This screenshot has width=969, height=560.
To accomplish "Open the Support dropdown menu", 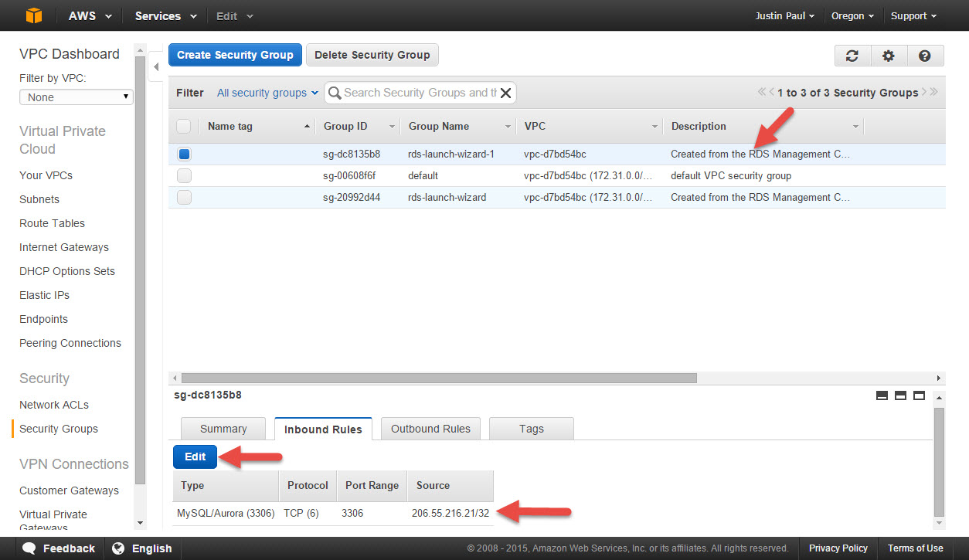I will pos(914,15).
